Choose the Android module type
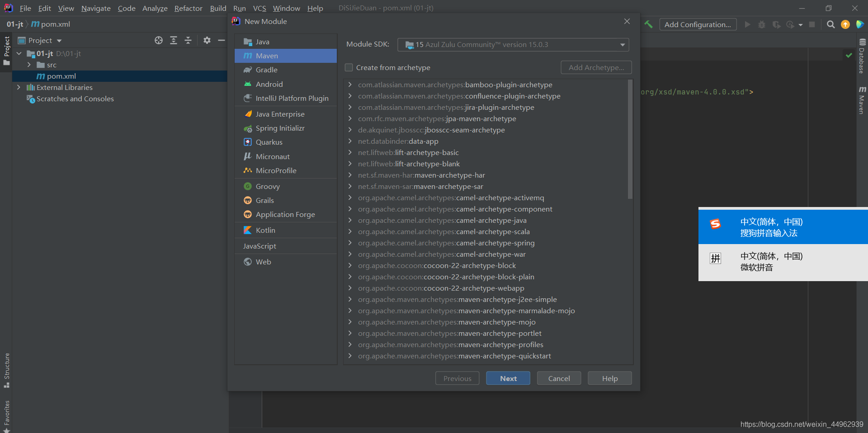 click(x=286, y=84)
